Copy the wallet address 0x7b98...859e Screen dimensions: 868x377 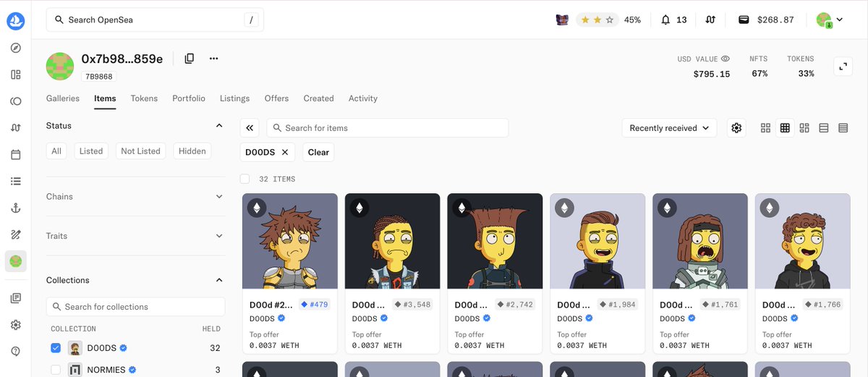tap(190, 59)
